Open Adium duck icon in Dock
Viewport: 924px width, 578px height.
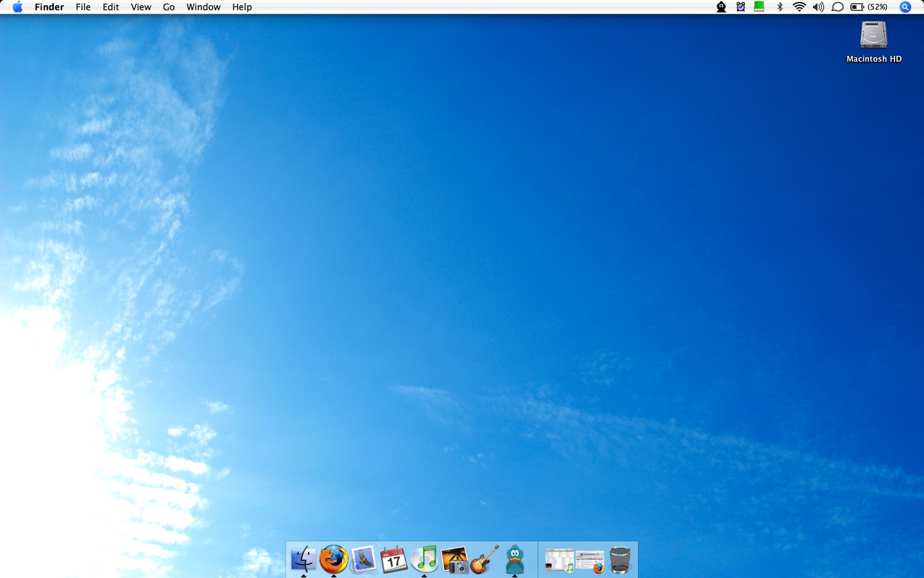click(x=515, y=559)
